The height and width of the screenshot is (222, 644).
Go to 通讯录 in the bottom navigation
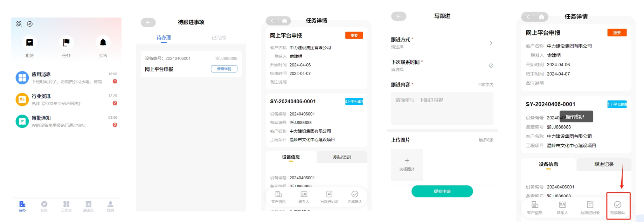pyautogui.click(x=88, y=206)
